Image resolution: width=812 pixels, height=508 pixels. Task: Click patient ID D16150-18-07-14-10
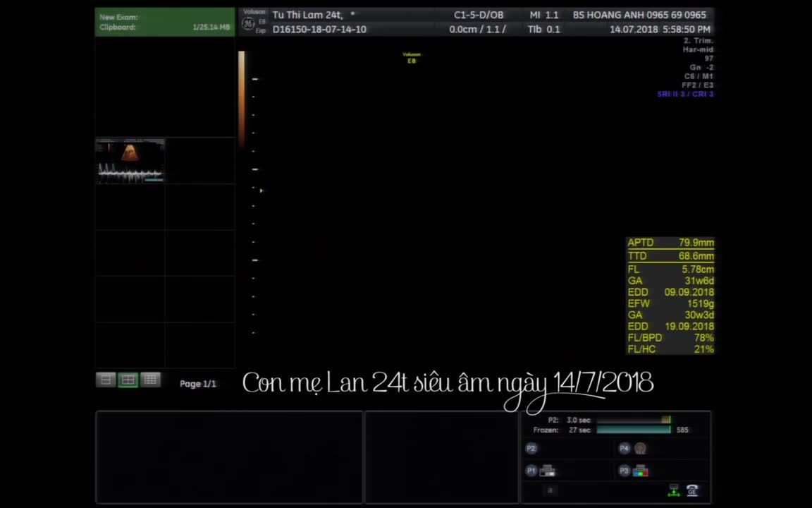point(319,30)
